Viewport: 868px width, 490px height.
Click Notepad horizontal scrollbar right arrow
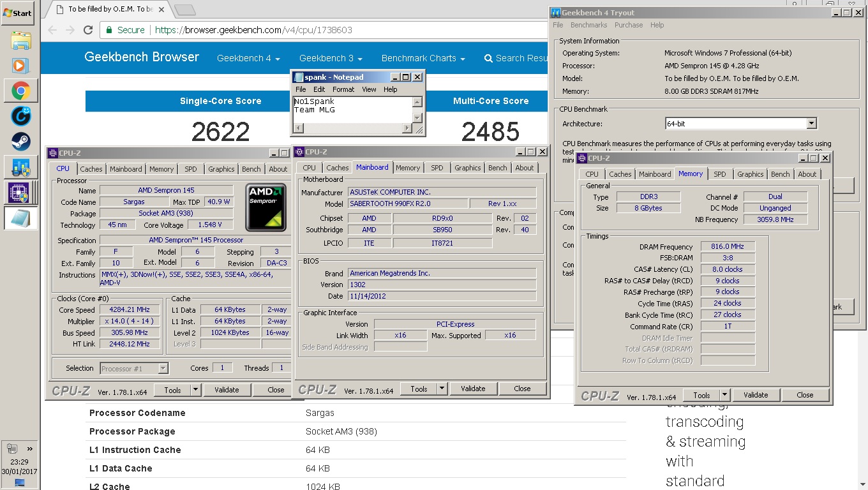click(407, 128)
